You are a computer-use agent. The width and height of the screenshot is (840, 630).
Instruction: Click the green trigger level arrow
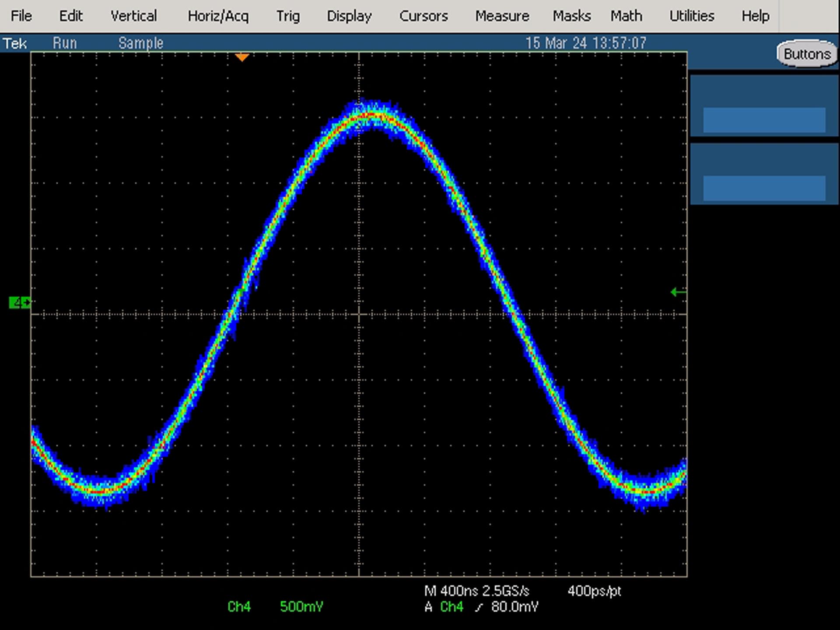click(678, 292)
